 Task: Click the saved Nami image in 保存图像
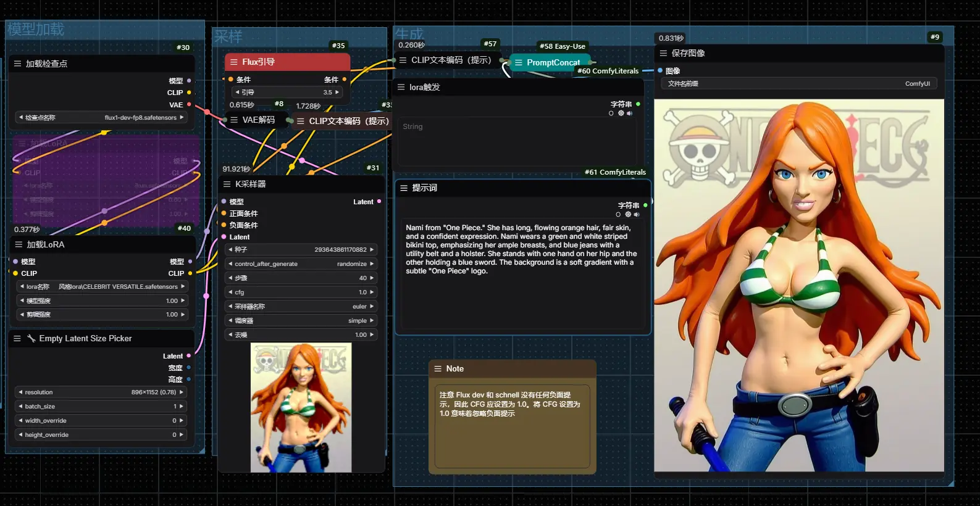pyautogui.click(x=799, y=285)
